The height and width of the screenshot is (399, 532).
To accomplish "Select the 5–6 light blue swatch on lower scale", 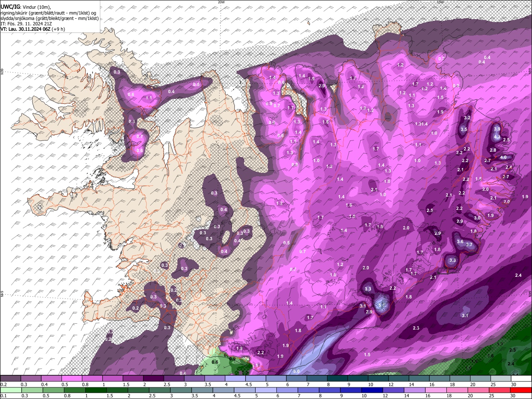I will coord(266,390).
